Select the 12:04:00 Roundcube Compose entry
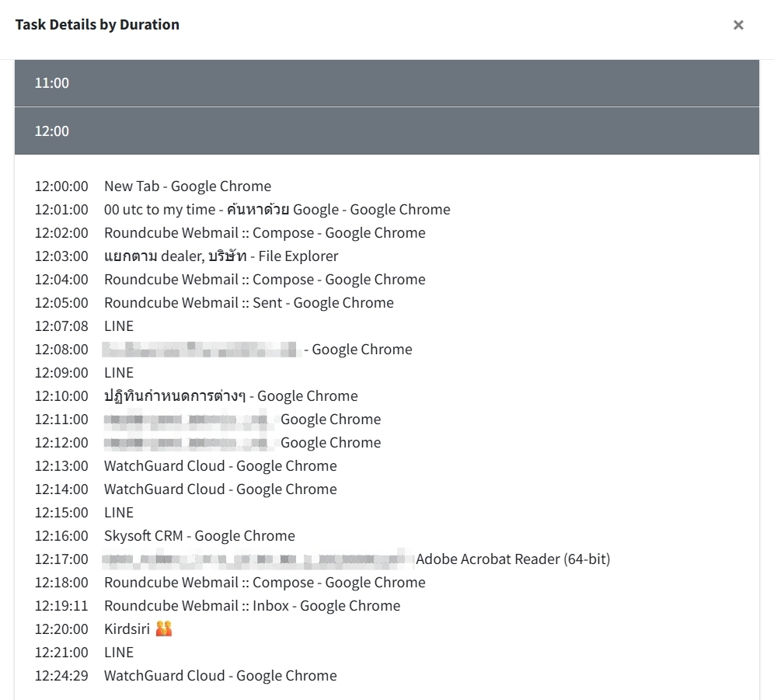 230,280
